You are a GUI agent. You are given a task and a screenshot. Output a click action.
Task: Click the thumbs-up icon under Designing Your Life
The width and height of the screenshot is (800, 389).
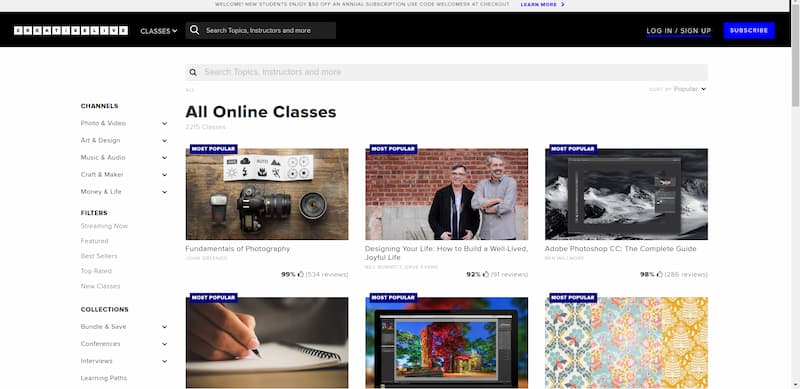[486, 274]
